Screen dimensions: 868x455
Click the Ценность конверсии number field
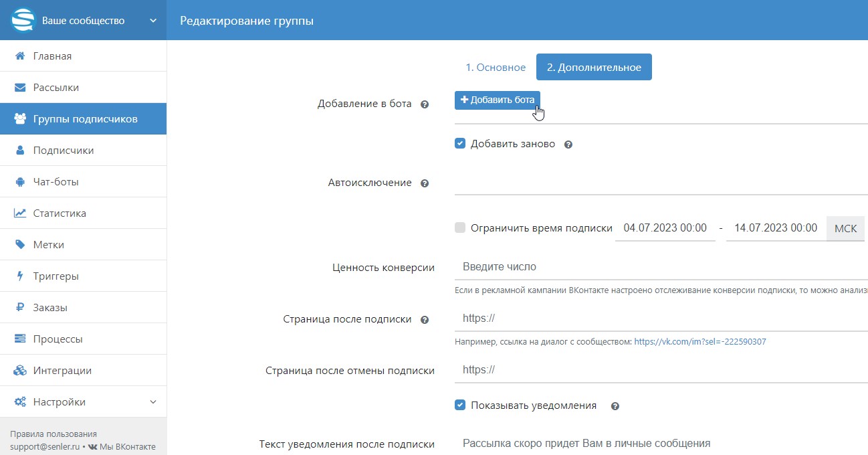659,266
